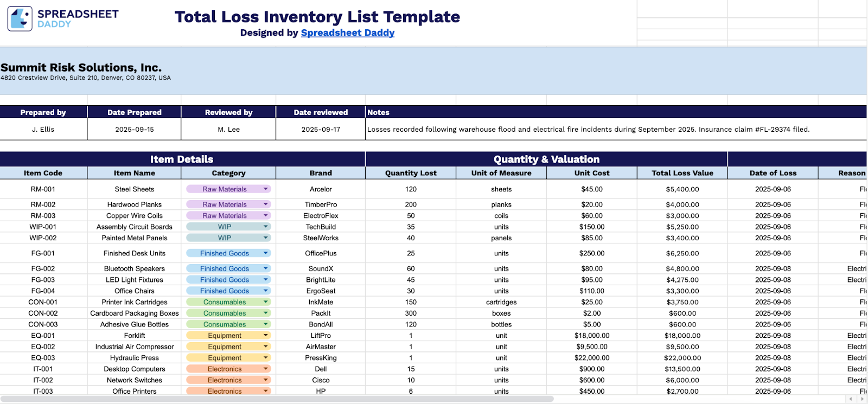Viewport: 868px width, 404px height.
Task: Select the Prepared by cell containing J. Ellis
Action: (x=43, y=130)
